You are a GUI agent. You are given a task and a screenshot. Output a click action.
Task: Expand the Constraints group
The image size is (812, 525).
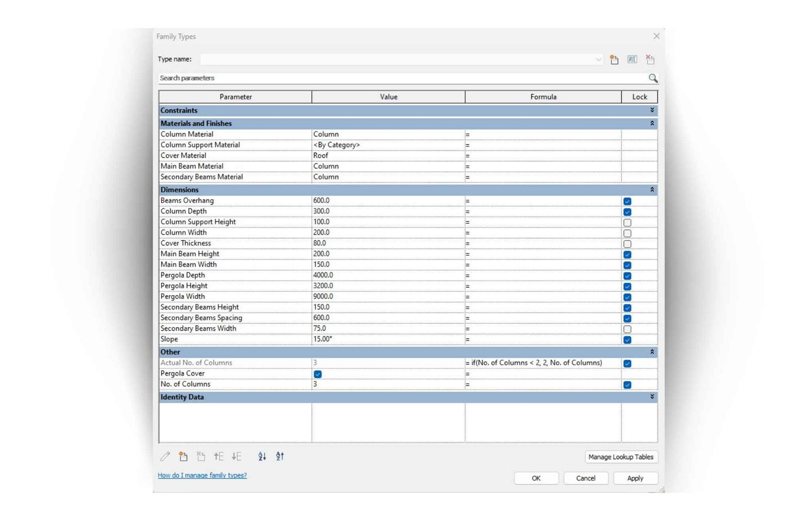click(x=652, y=110)
